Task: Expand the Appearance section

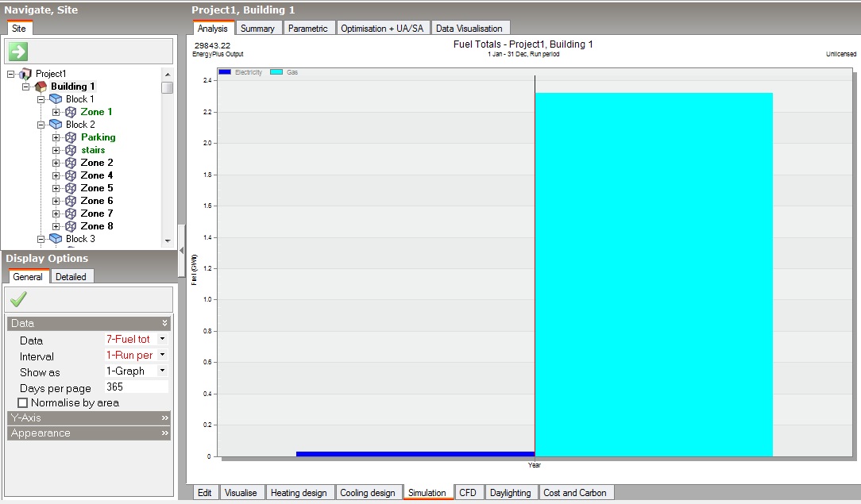Action: click(x=89, y=433)
